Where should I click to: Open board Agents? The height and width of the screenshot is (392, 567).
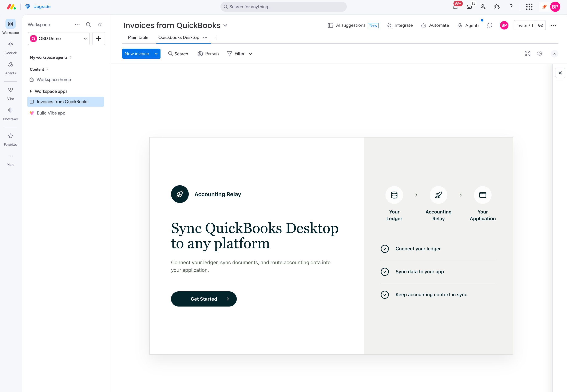coord(468,25)
